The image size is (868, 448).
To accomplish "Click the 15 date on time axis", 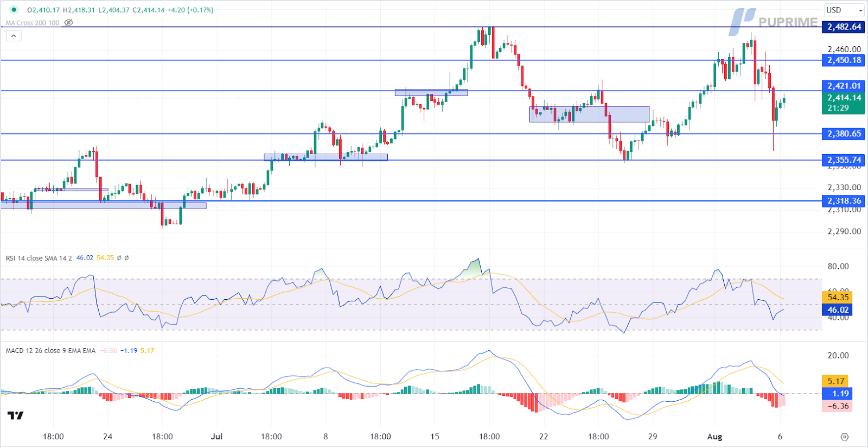I will point(435,437).
